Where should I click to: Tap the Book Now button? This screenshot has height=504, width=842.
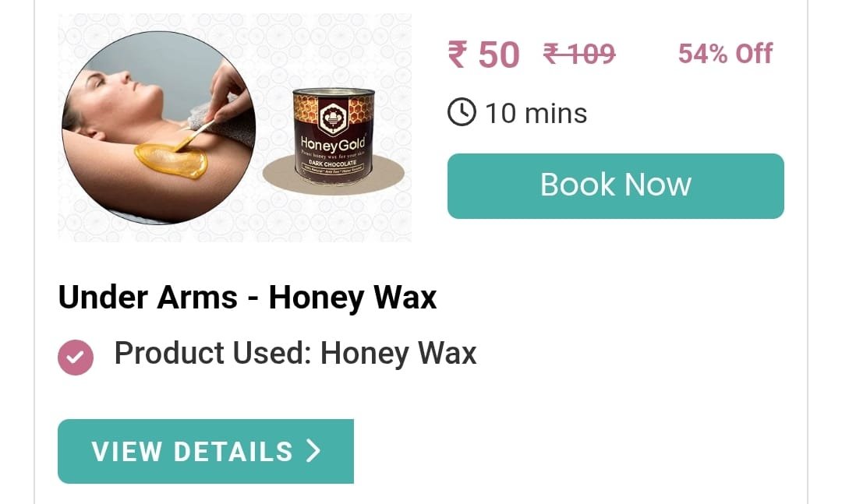point(615,185)
